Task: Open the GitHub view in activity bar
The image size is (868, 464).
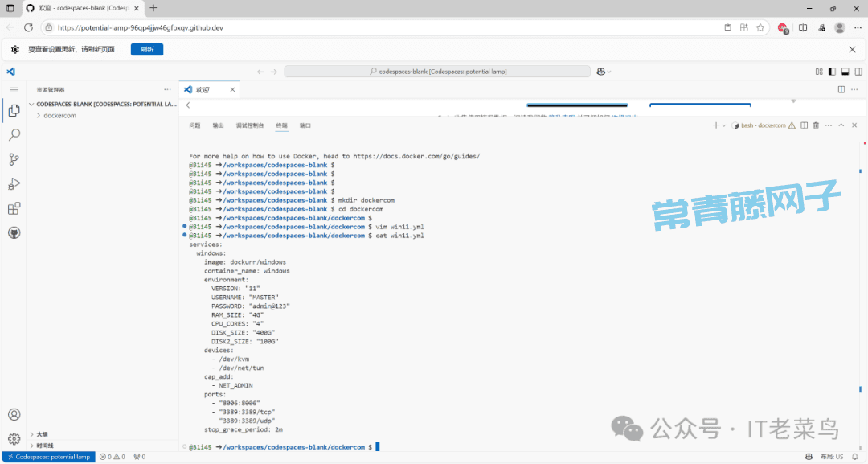Action: [x=14, y=233]
